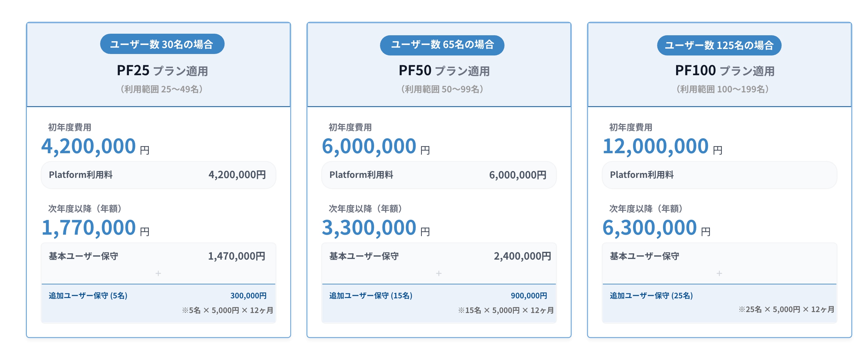Viewport: 868px width, 357px height.
Task: Select the PF50 プラン適用 heading
Action: pyautogui.click(x=444, y=71)
